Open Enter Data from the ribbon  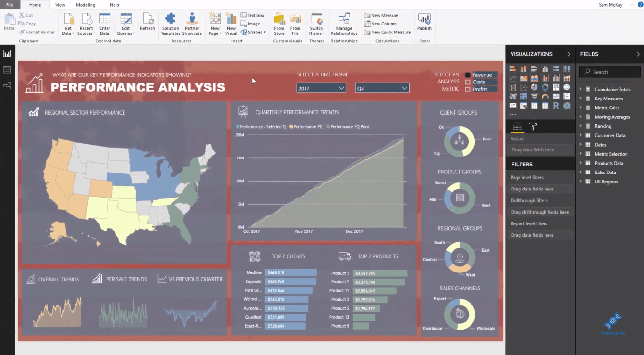pos(105,24)
